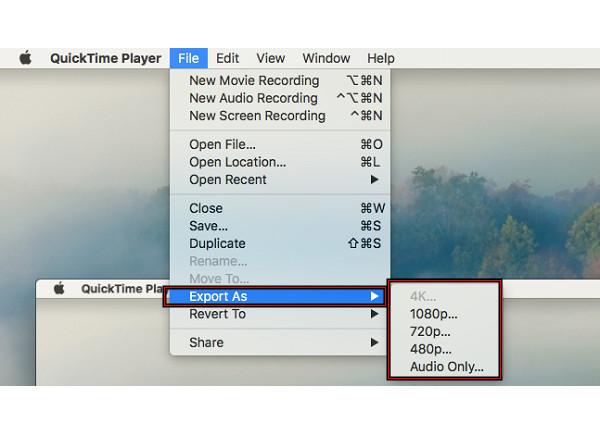Expand the Share submenu

(206, 343)
